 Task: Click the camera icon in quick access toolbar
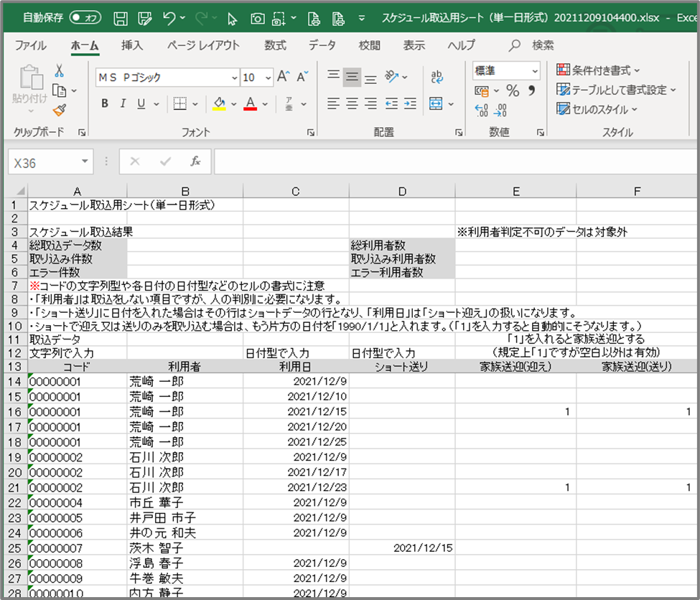[258, 19]
